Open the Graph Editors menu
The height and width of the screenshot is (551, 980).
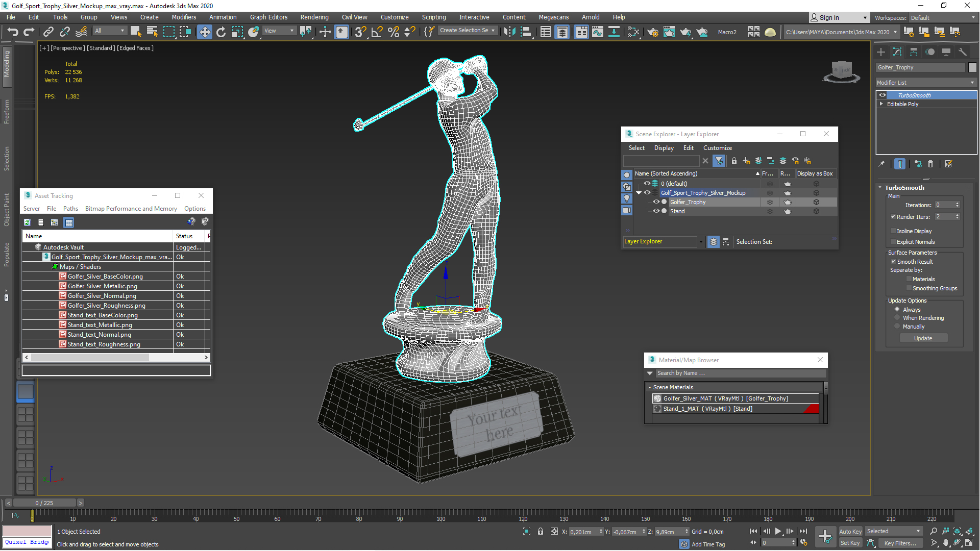[269, 17]
